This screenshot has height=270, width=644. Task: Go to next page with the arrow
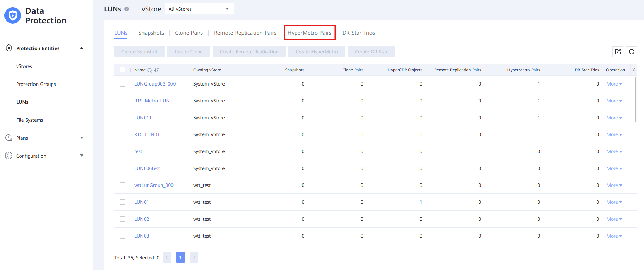click(x=194, y=257)
